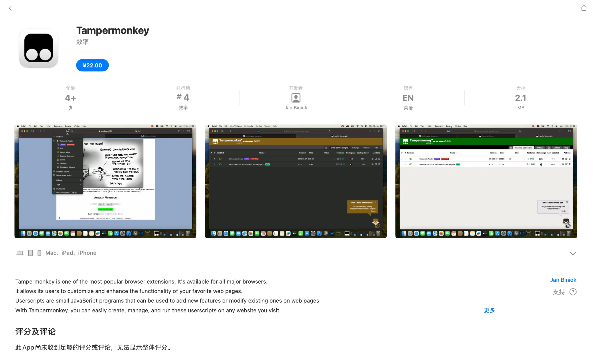Click the iPad device icon
This screenshot has width=593, height=364.
tap(30, 253)
